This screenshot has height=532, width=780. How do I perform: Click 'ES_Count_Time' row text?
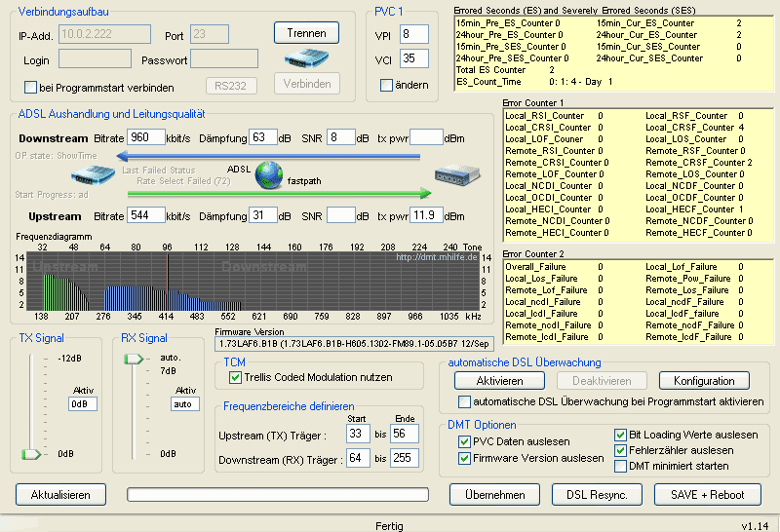tap(534, 82)
